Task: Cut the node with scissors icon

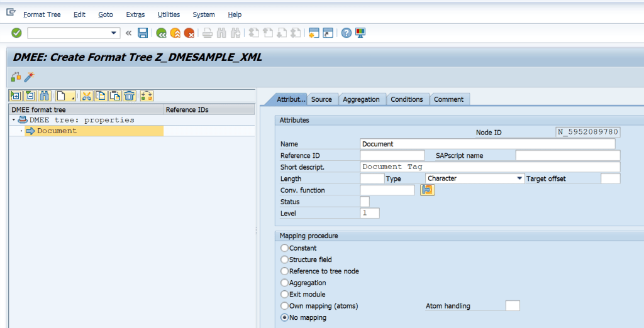Action: tap(86, 96)
